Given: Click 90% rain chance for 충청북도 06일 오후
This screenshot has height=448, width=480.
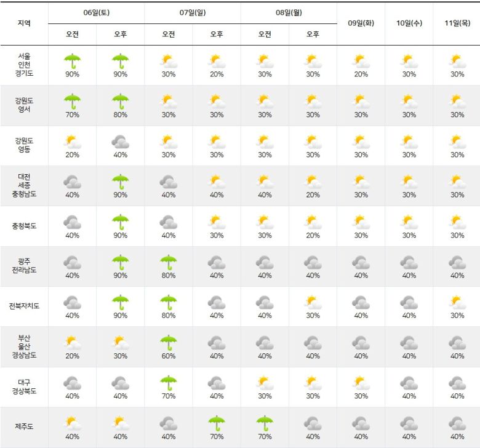Looking at the screenshot, I should [x=121, y=235].
